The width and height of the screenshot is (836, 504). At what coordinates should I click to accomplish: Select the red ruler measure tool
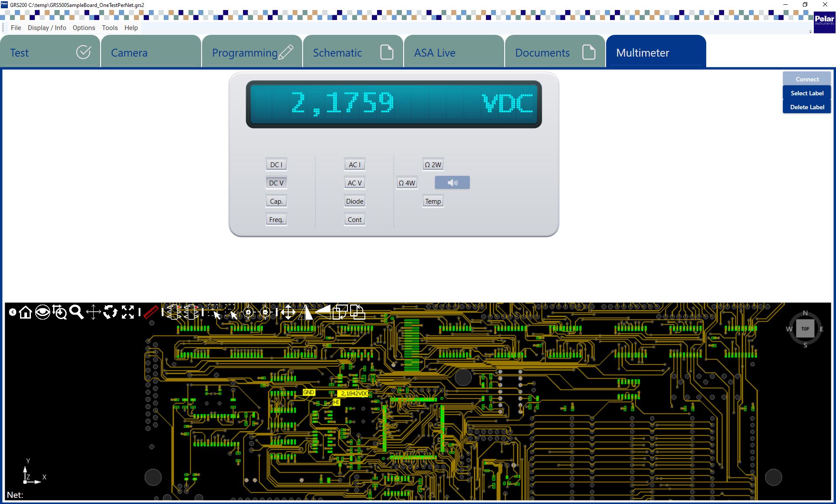(150, 312)
